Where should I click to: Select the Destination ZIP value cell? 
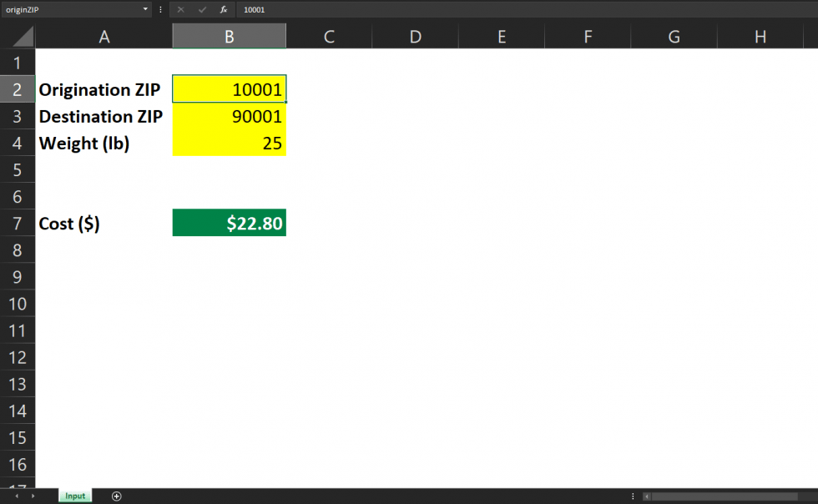pyautogui.click(x=229, y=116)
